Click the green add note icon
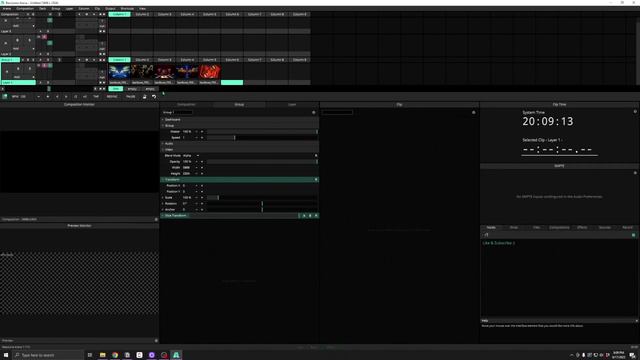The width and height of the screenshot is (640, 360). (633, 235)
